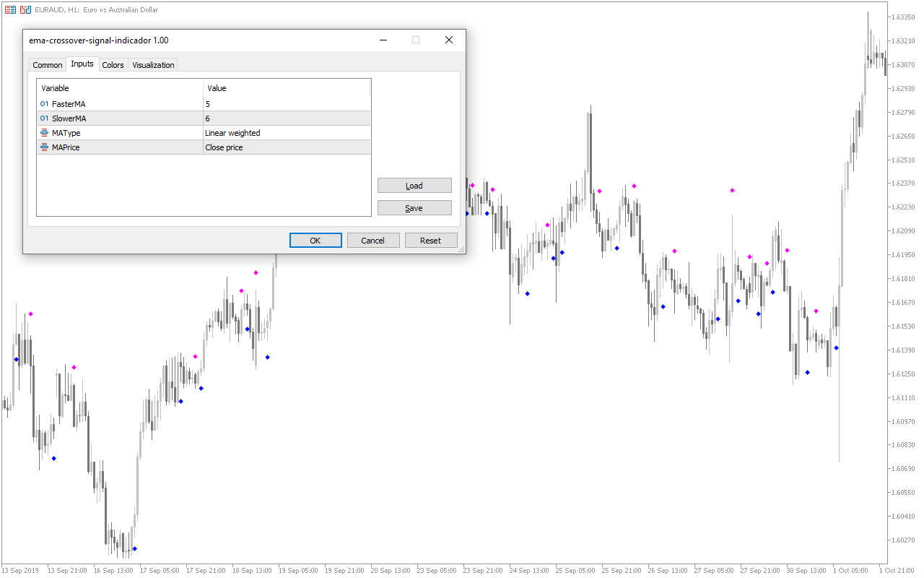Click the SlowerMA integer type icon
The image size is (924, 578).
pyautogui.click(x=45, y=118)
